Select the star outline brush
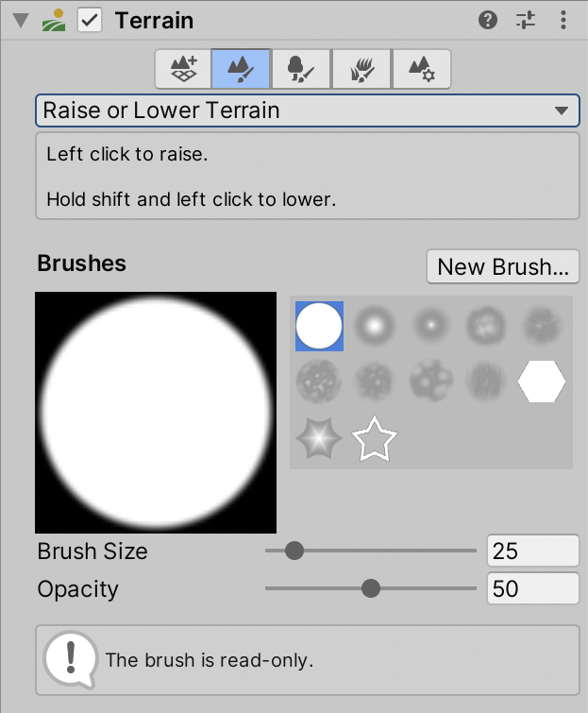Screen dimensions: 588x713 pyautogui.click(x=375, y=439)
